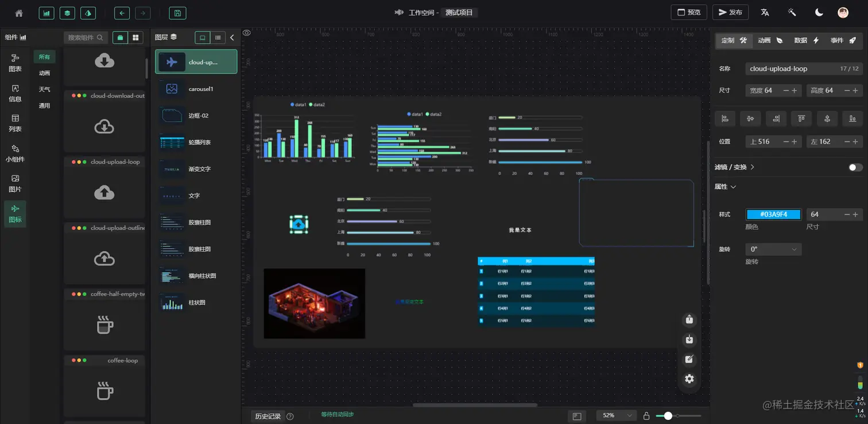Save the project with the disk icon

(177, 13)
